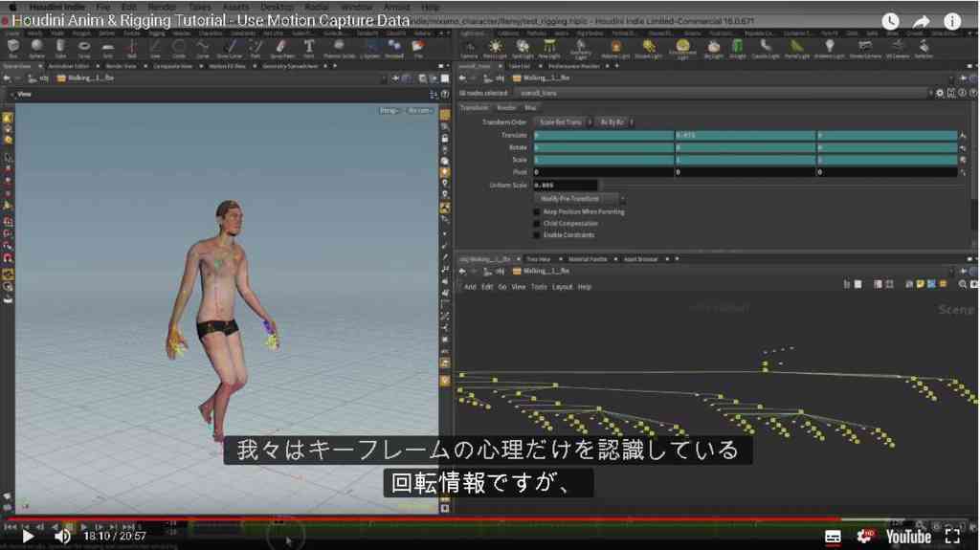The height and width of the screenshot is (550, 980).
Task: Toggle YouTube subtitles button
Action: click(x=833, y=537)
